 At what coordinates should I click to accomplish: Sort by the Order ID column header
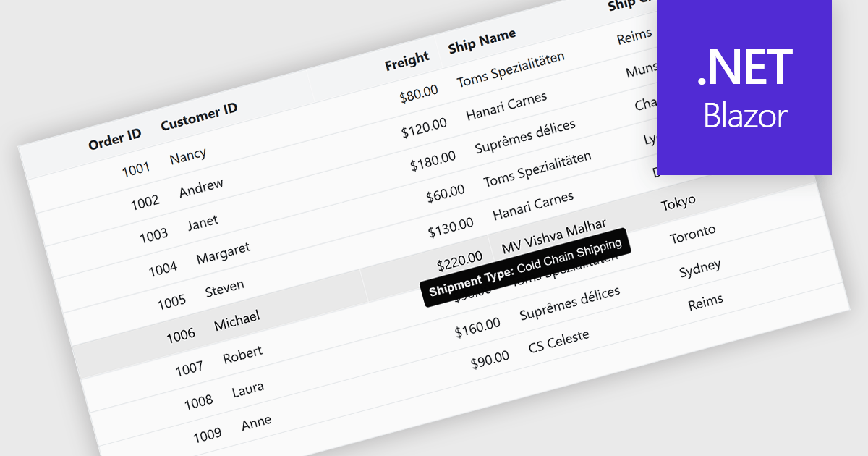114,139
